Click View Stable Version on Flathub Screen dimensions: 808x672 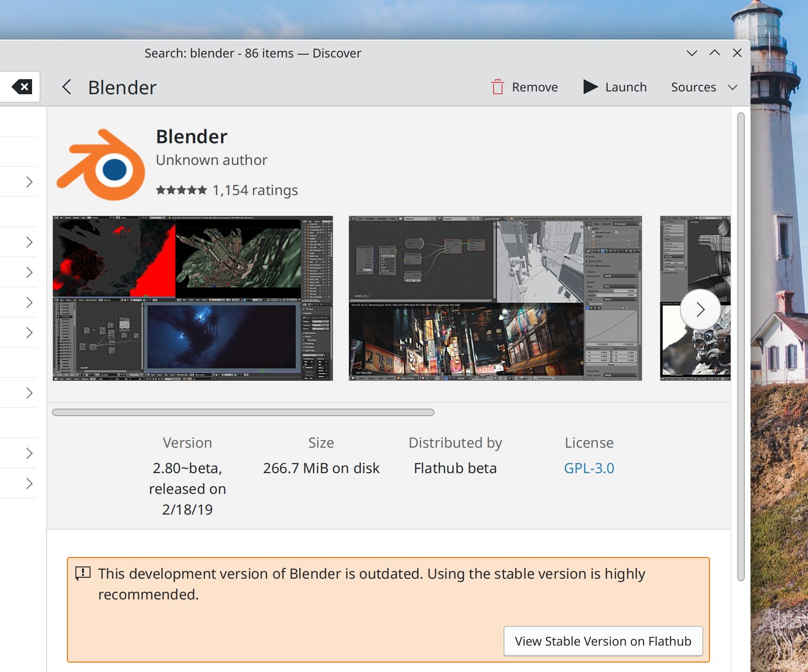pyautogui.click(x=603, y=641)
